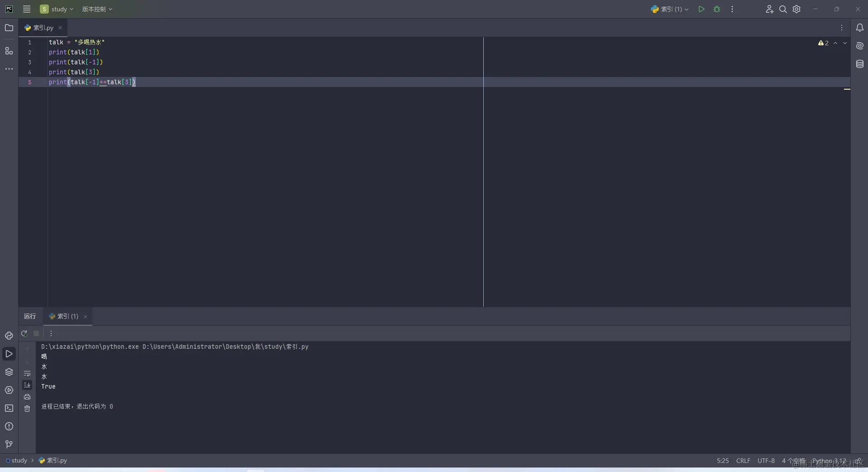Open the Run tool window

[9, 354]
